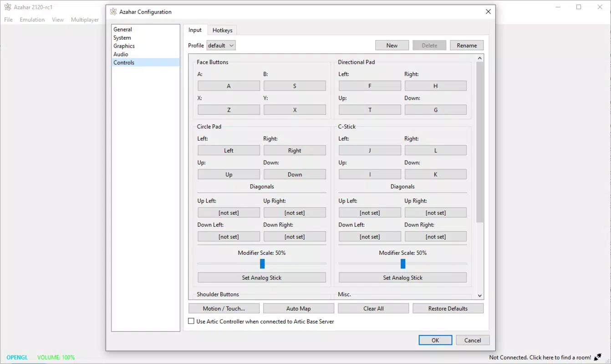Rebind Directional Pad Up mapped to T
This screenshot has width=611, height=364.
370,110
